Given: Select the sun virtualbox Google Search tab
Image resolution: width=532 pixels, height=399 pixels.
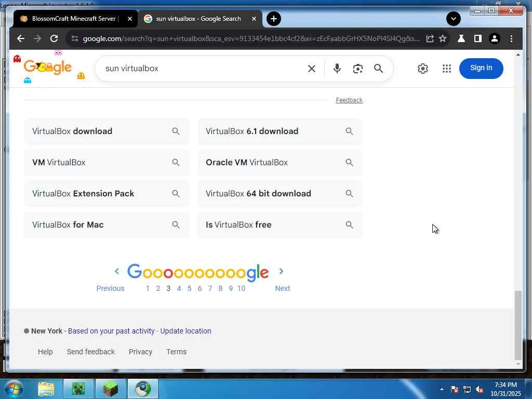Looking at the screenshot, I should pyautogui.click(x=198, y=19).
